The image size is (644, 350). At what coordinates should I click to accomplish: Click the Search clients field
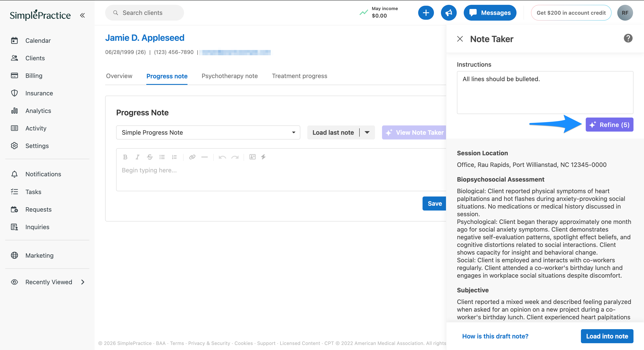point(145,13)
